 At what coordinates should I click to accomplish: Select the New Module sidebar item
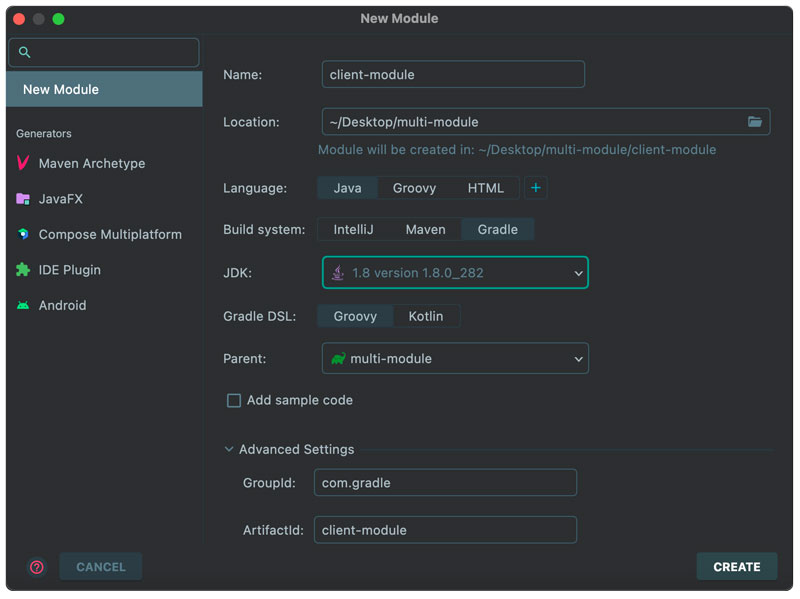(x=104, y=89)
